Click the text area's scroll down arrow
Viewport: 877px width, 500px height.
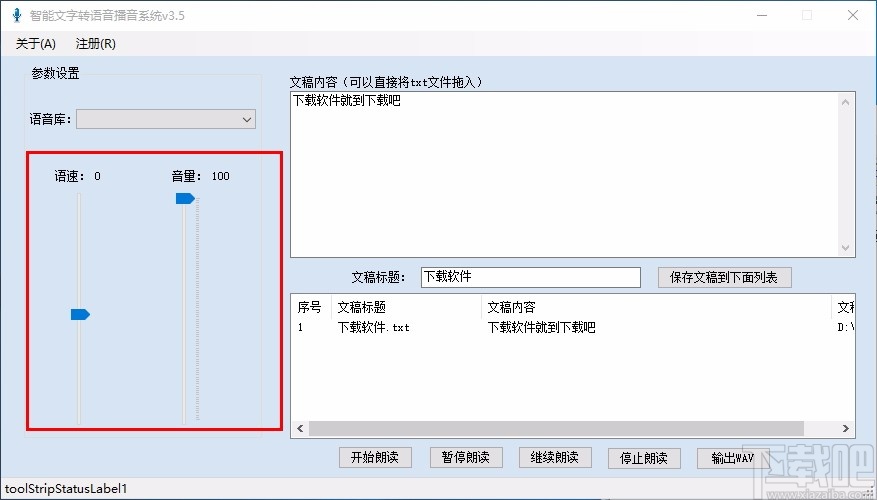pyautogui.click(x=845, y=248)
